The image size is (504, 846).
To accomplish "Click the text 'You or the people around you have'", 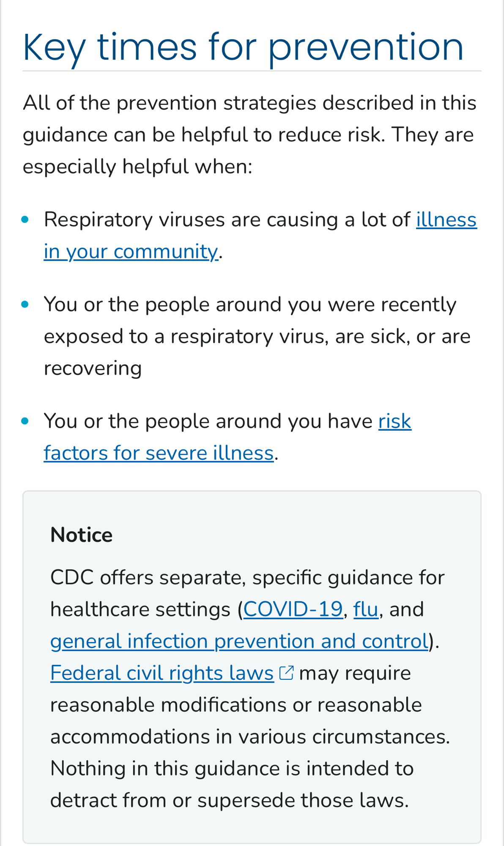I will pos(208,421).
